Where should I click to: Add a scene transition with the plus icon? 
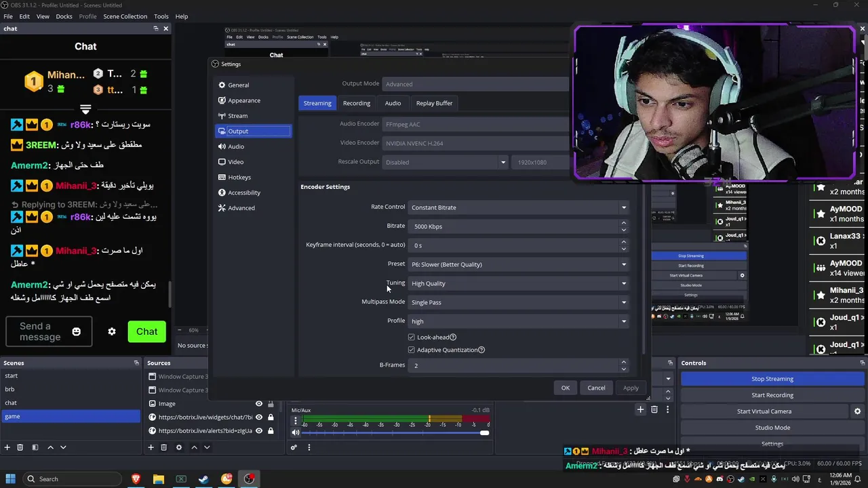tap(640, 409)
